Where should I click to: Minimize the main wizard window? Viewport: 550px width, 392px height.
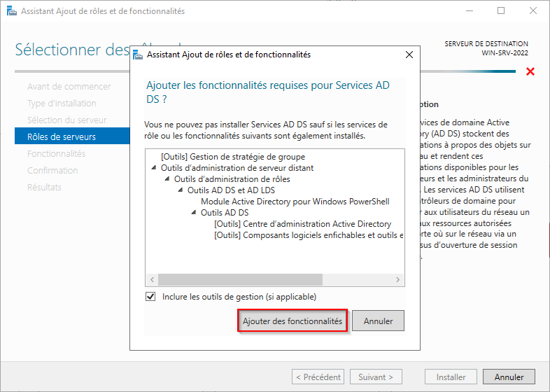[470, 11]
